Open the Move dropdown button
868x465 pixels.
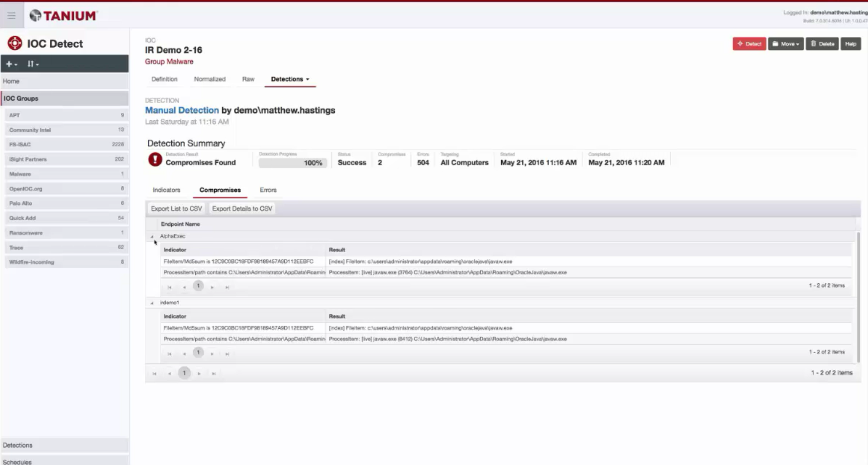point(786,44)
